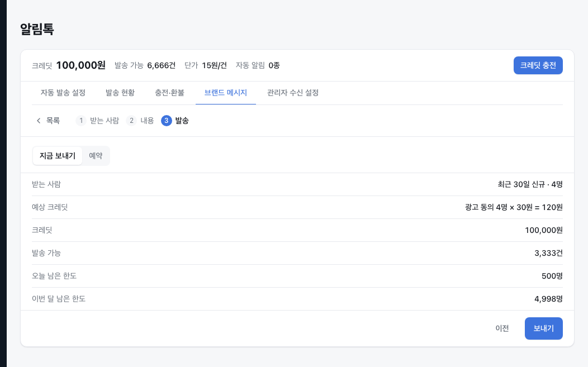Click the 크레딧 충전 button
588x367 pixels.
pos(538,65)
